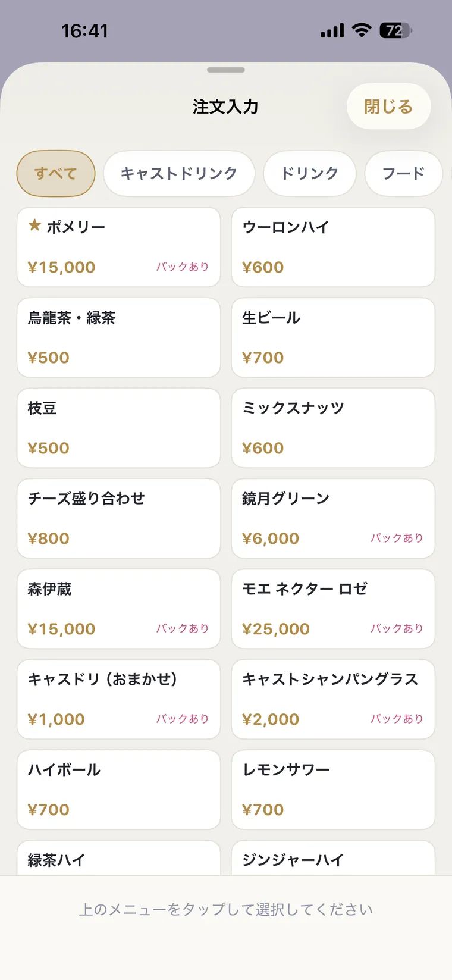
Task: Close the order sheet with 閉じる
Action: tap(388, 107)
